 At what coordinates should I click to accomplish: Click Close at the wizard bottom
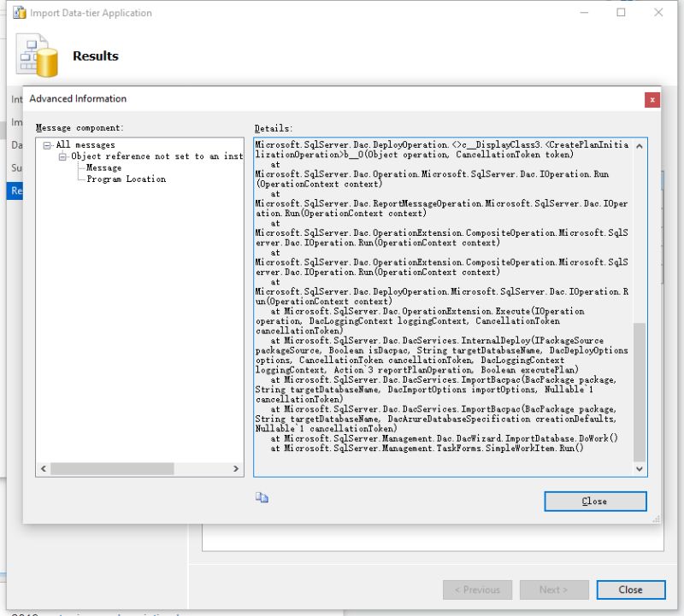point(630,590)
